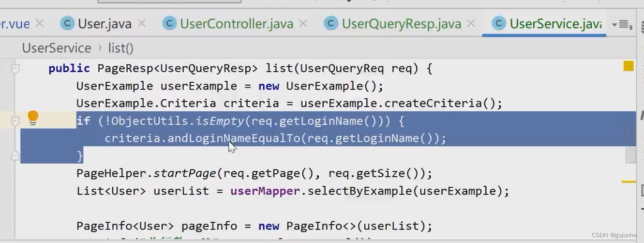Click createCriteria method call
The height and width of the screenshot is (243, 644).
coord(430,104)
